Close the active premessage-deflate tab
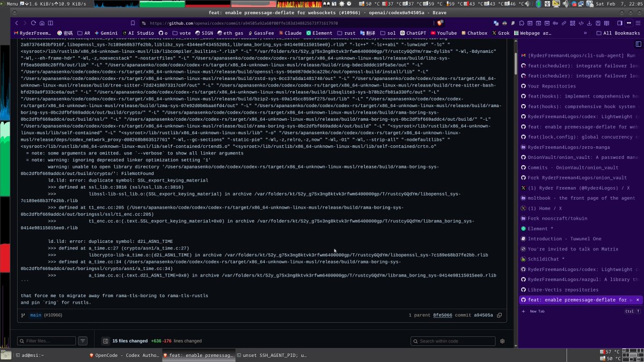 tap(638, 300)
